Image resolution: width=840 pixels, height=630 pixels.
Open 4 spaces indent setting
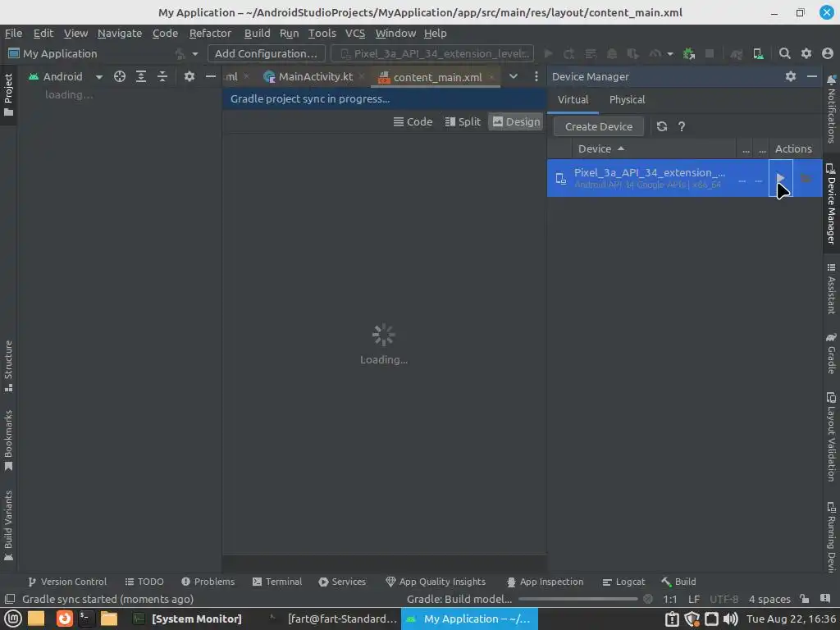[769, 599]
